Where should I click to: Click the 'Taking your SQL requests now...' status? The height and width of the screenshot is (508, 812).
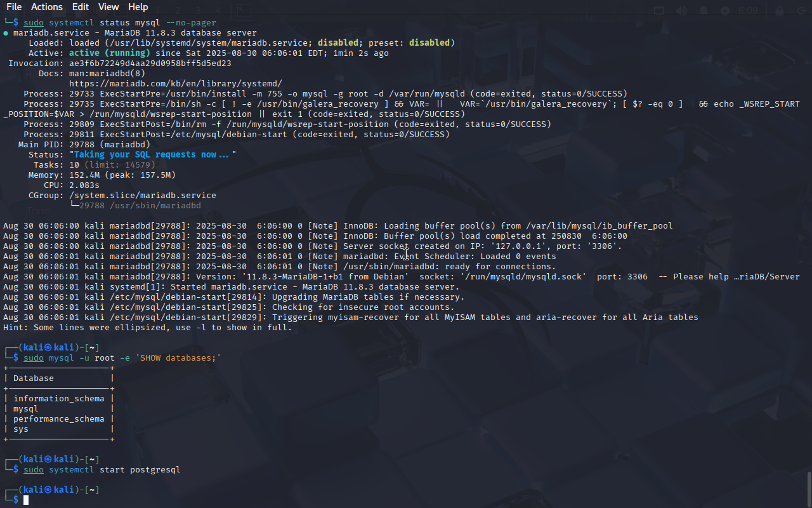tap(153, 154)
